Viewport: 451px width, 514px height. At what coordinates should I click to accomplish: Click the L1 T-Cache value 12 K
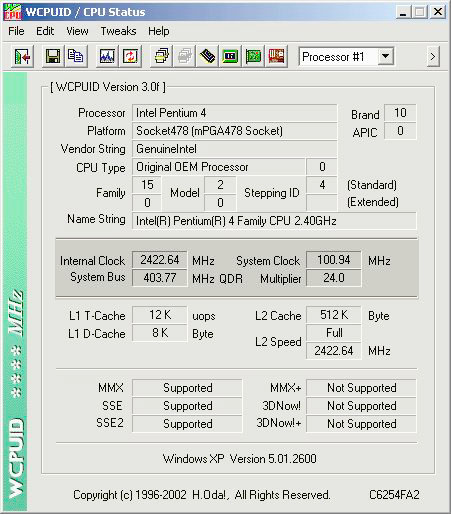(159, 315)
